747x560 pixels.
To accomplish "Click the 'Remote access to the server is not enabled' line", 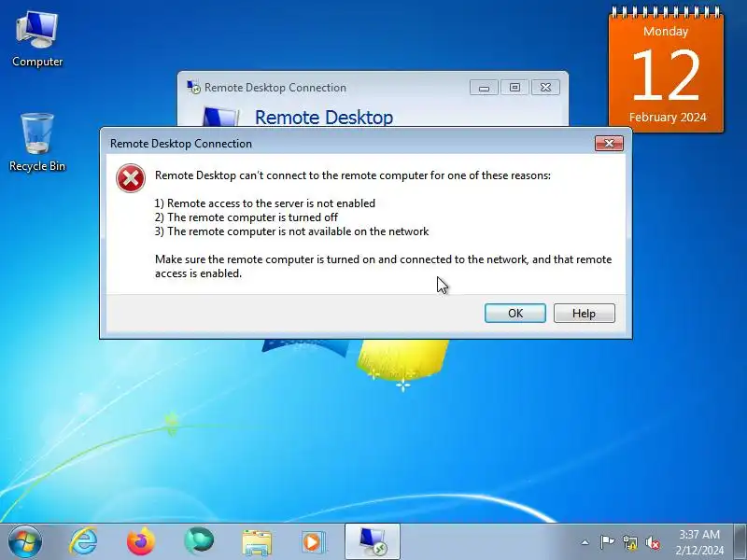I will [265, 203].
